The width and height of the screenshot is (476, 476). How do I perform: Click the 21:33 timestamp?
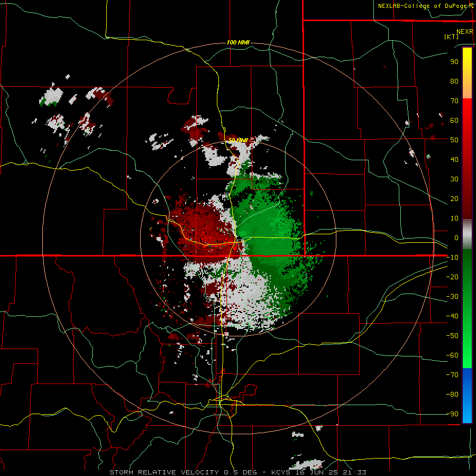click(354, 472)
